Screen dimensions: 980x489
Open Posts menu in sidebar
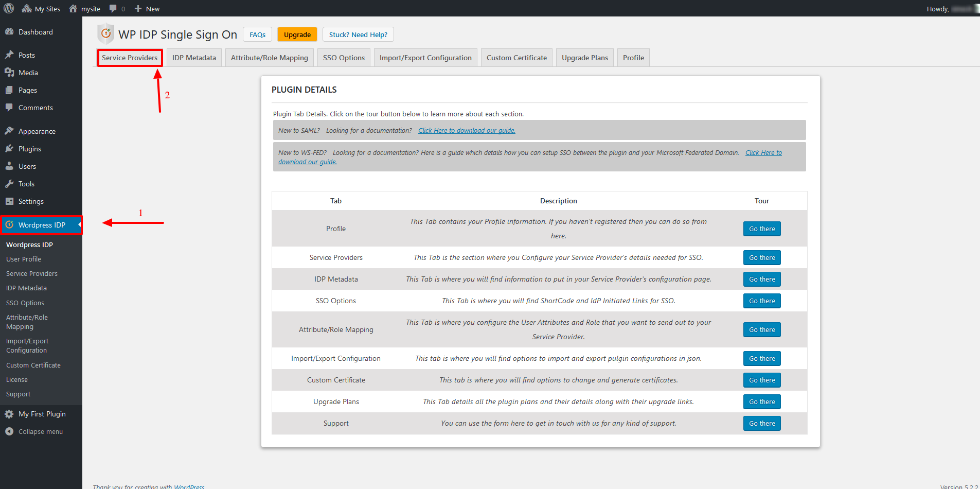pos(27,55)
